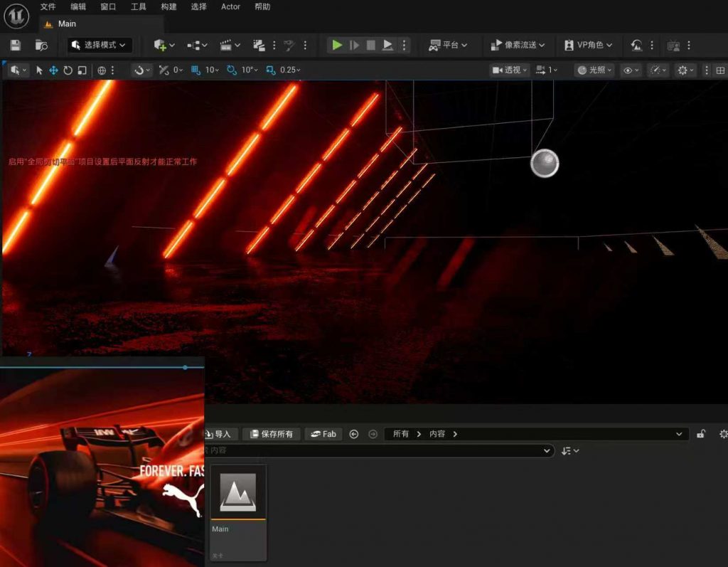Select the arrow Select tool
The image size is (728, 567).
pos(40,70)
